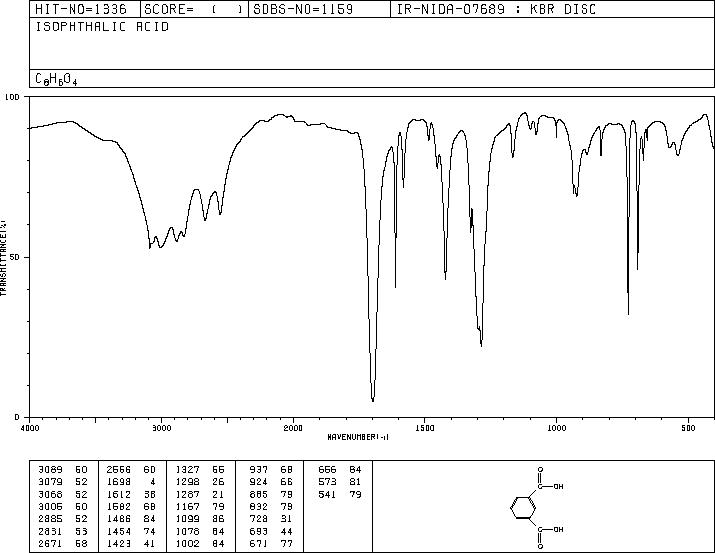
Task: Click transmittance value 26 beside 1298
Action: 218,482
